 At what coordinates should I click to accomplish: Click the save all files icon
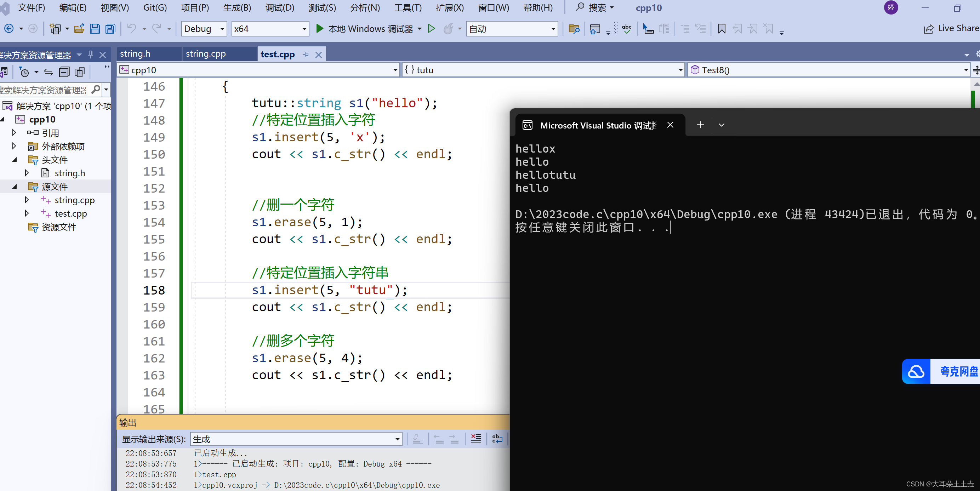pos(110,29)
